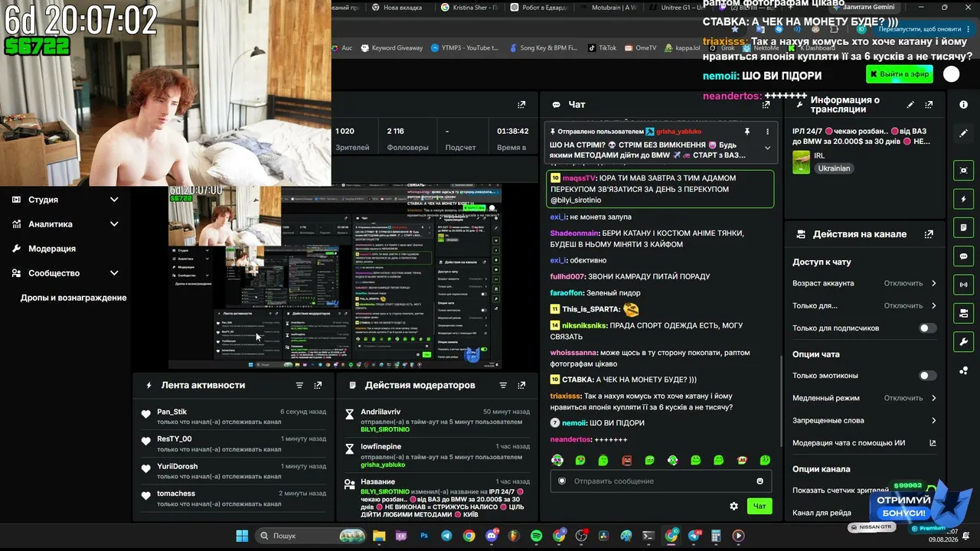Open Keyword Giveaway bookmark
The image size is (980, 551).
(x=391, y=48)
